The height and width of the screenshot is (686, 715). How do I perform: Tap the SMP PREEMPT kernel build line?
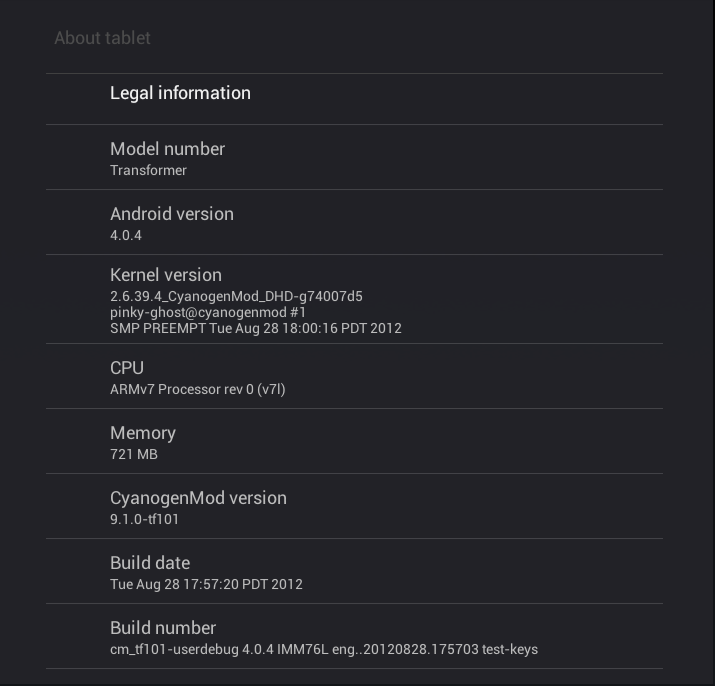pyautogui.click(x=255, y=328)
